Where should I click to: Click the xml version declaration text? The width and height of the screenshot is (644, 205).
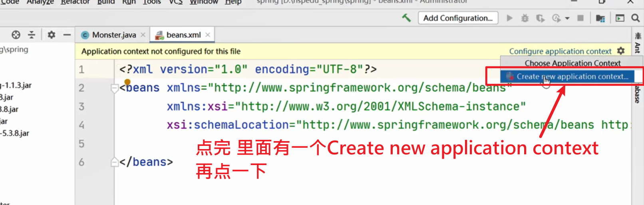tap(248, 69)
